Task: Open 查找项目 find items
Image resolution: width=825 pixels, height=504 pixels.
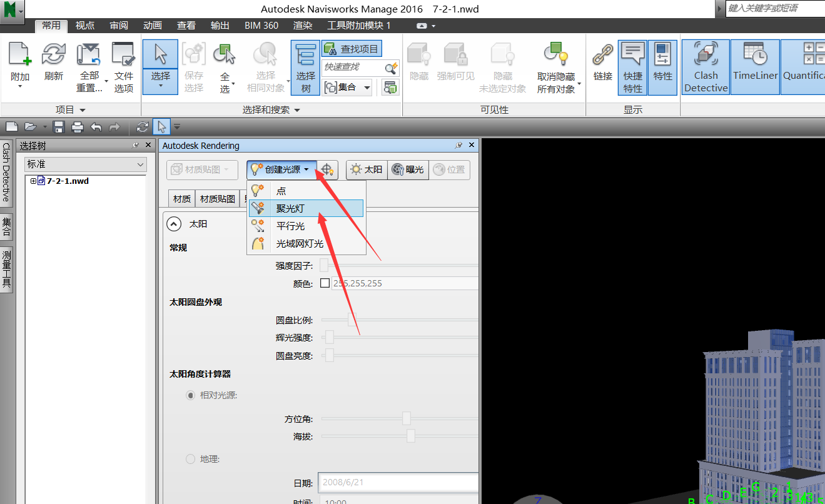Action: 352,49
